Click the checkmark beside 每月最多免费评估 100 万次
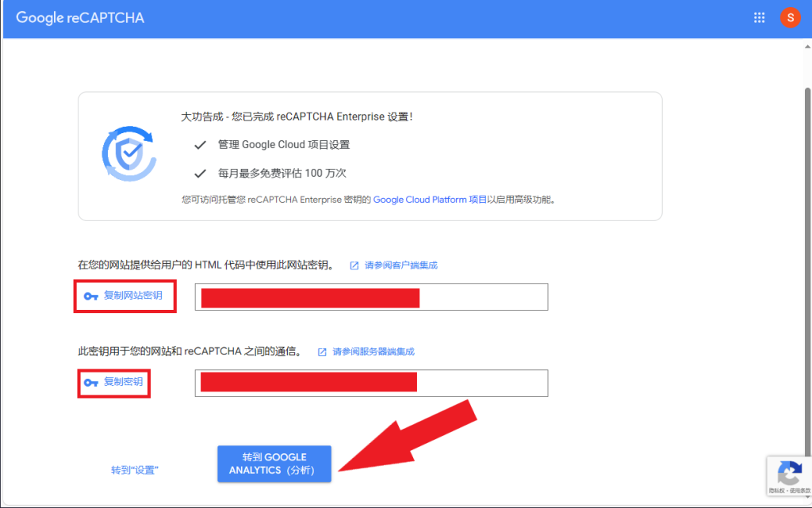This screenshot has width=812, height=508. point(201,174)
